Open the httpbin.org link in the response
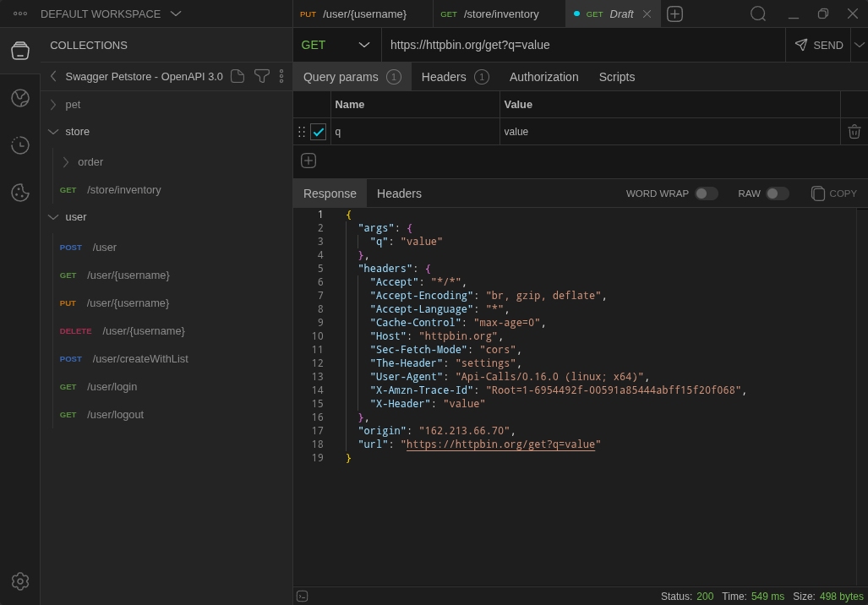 (x=502, y=444)
